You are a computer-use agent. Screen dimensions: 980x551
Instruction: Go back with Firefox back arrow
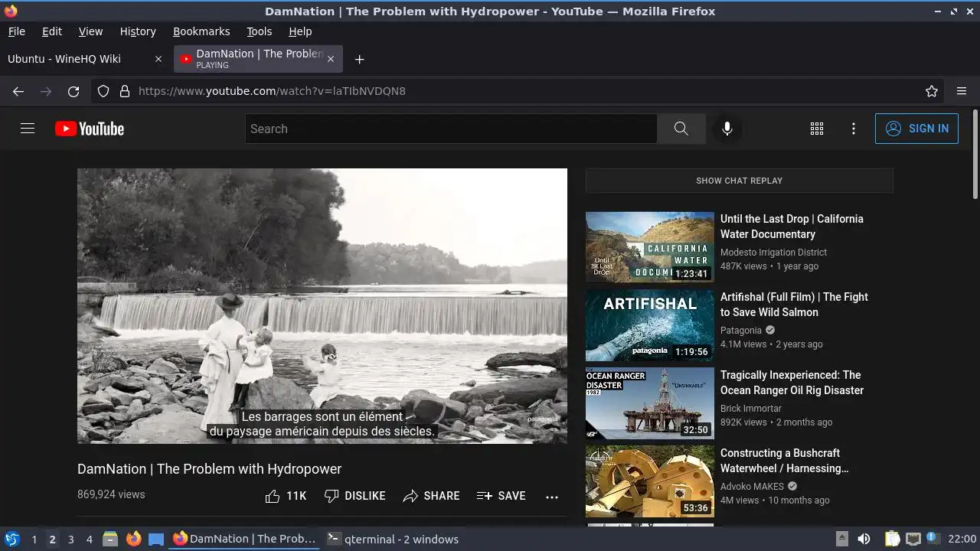[x=18, y=91]
